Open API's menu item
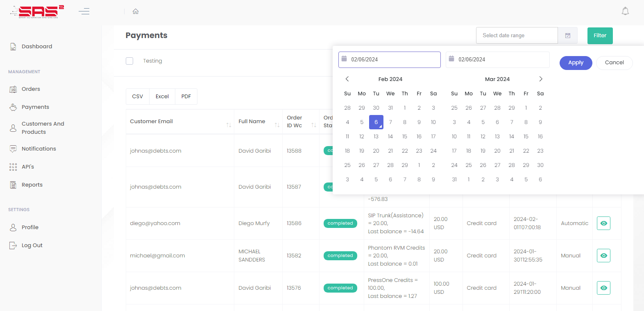Image resolution: width=644 pixels, height=311 pixels. pos(28,167)
